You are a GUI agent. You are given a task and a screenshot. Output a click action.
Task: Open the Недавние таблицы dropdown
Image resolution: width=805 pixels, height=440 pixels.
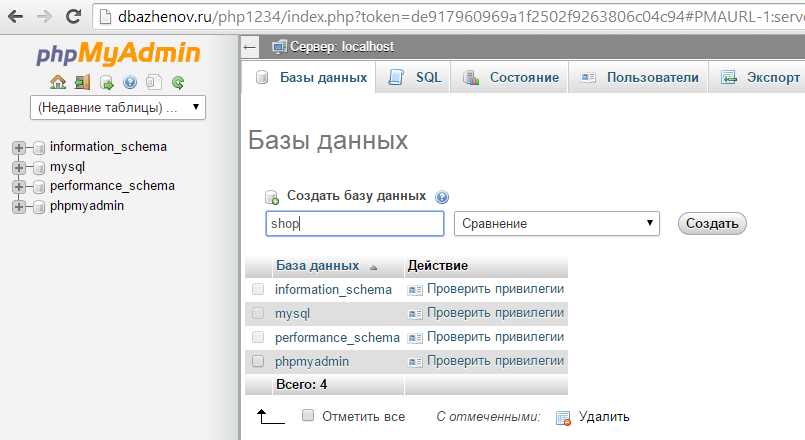118,106
